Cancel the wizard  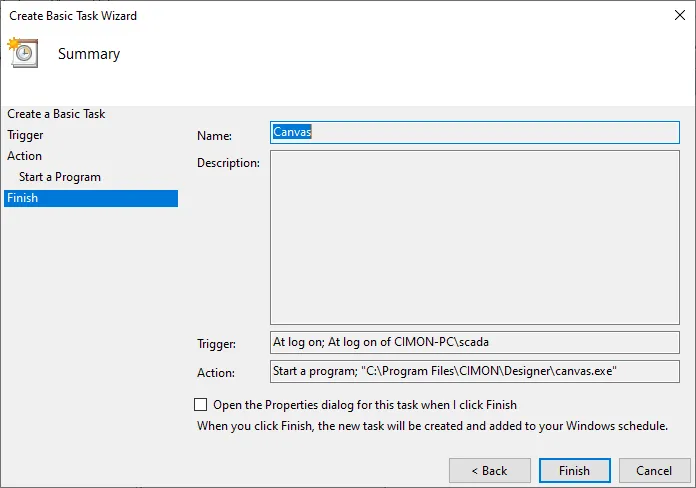click(654, 470)
